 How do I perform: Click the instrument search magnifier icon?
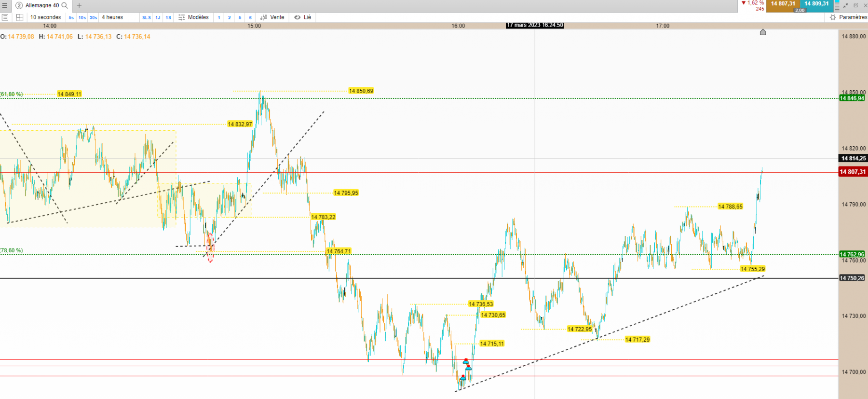click(65, 5)
